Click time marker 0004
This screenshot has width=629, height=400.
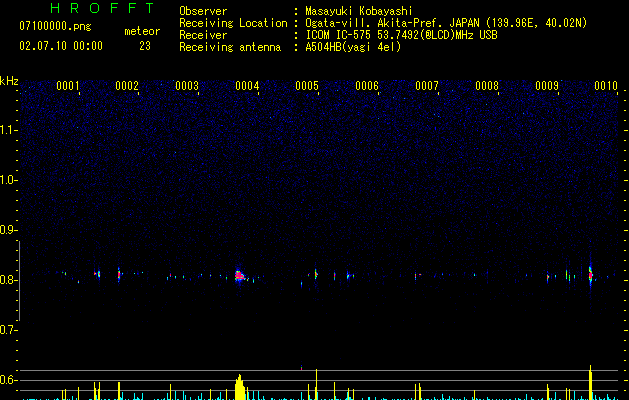247,86
